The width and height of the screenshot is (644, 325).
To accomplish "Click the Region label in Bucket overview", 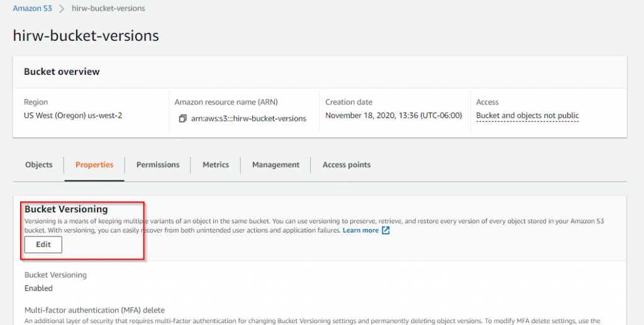I will coord(36,102).
